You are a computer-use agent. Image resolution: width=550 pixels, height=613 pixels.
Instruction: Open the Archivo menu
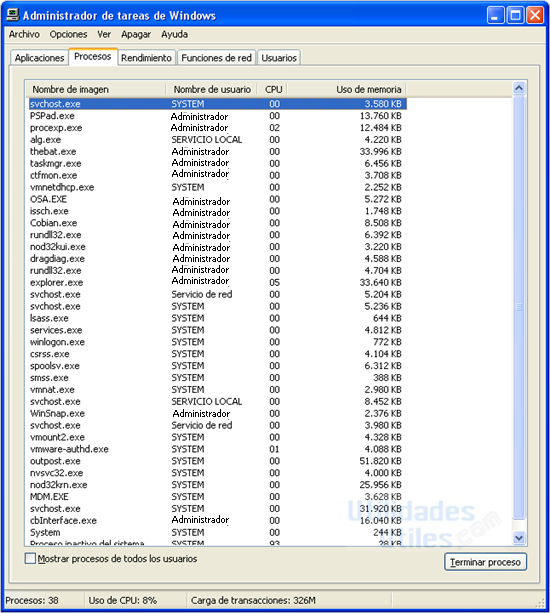coord(24,34)
